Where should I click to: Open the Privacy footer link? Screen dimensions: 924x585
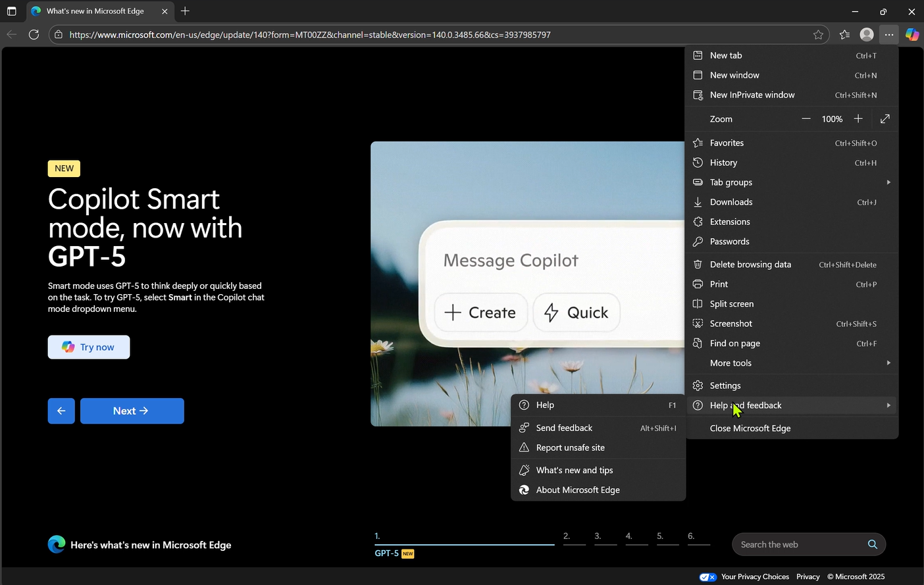[x=808, y=577]
